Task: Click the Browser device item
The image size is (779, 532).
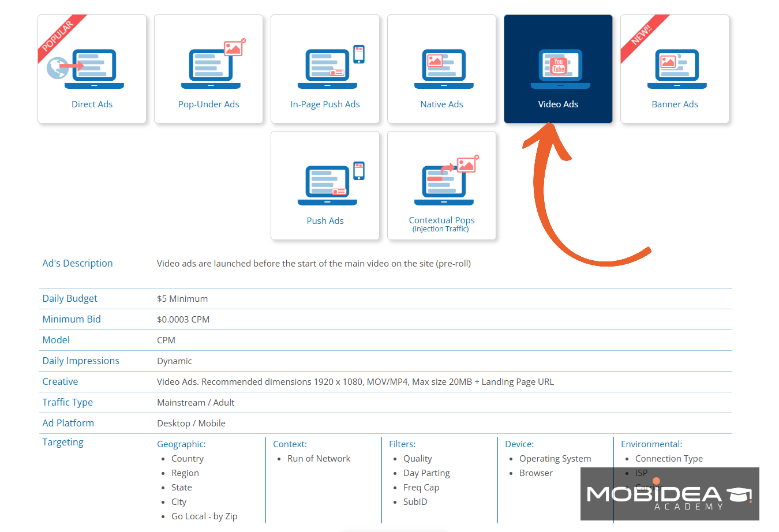Action: pos(536,473)
